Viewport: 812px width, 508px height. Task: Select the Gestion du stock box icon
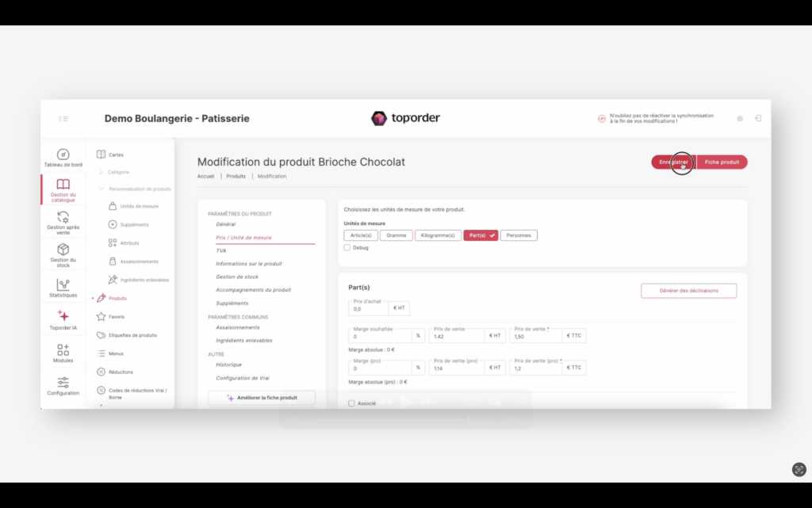[x=63, y=250]
